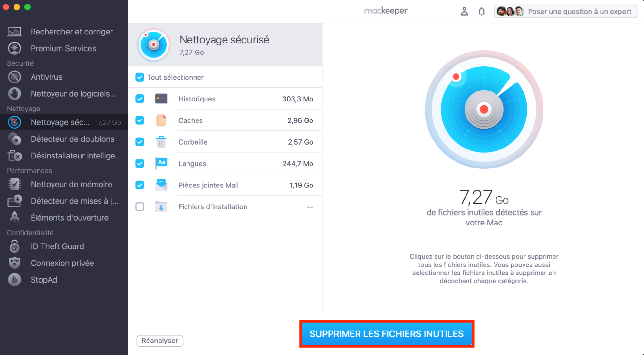Click the 303,3 Mo Historiques size

pyautogui.click(x=298, y=99)
